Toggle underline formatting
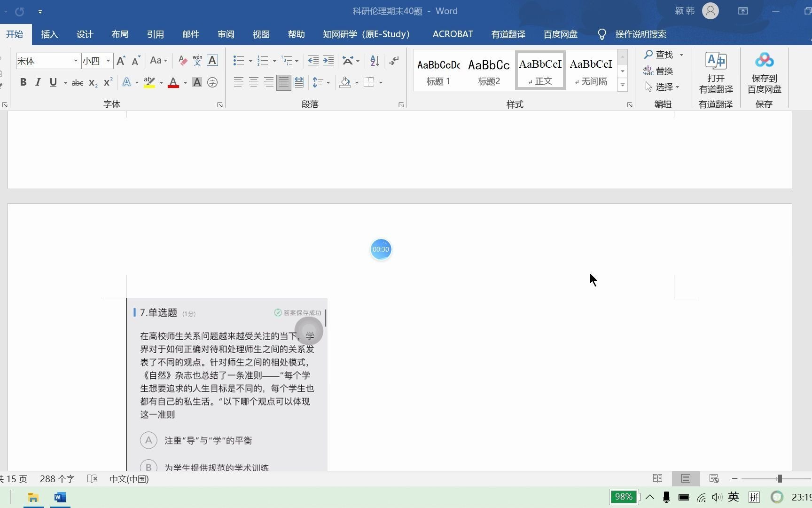Screen dimensions: 812x508 point(53,82)
